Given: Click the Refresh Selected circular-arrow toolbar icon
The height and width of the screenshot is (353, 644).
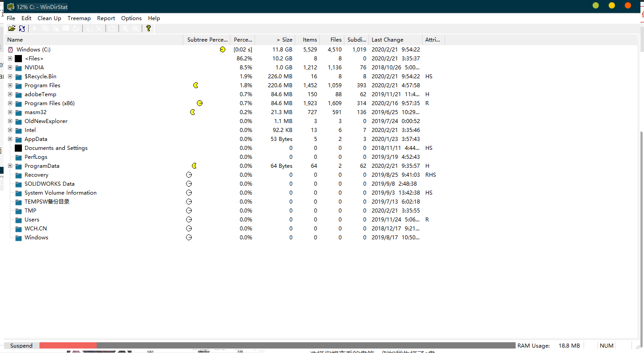Looking at the screenshot, I should [76, 28].
